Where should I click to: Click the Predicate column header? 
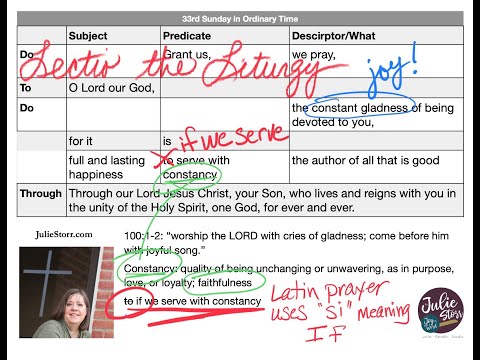(187, 36)
